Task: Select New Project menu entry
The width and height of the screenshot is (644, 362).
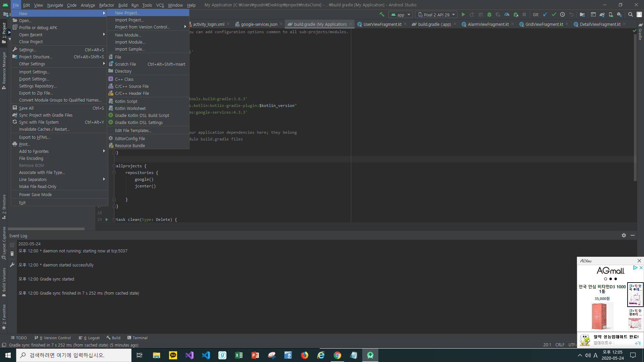Action: 127,13
